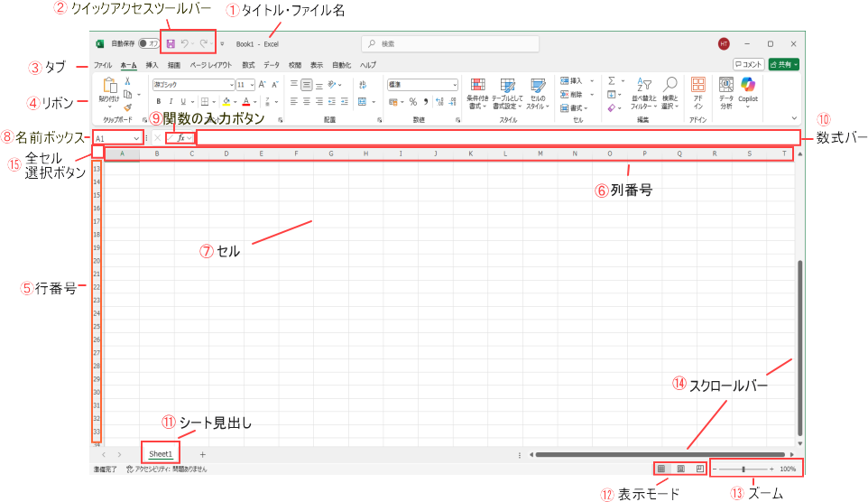The image size is (868, 502).
Task: Switch to the Insert (挿入) tab
Action: pos(152,65)
